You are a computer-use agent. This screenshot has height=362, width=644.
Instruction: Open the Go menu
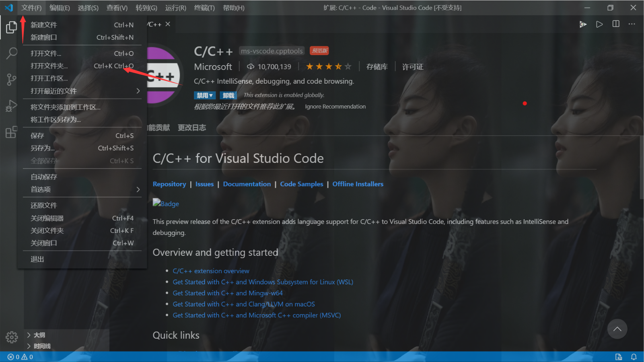pyautogui.click(x=146, y=8)
